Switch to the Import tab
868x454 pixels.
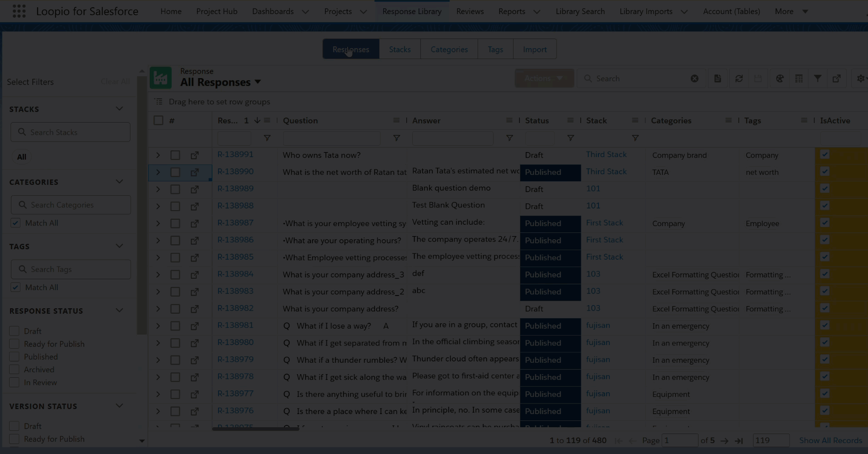(x=535, y=49)
